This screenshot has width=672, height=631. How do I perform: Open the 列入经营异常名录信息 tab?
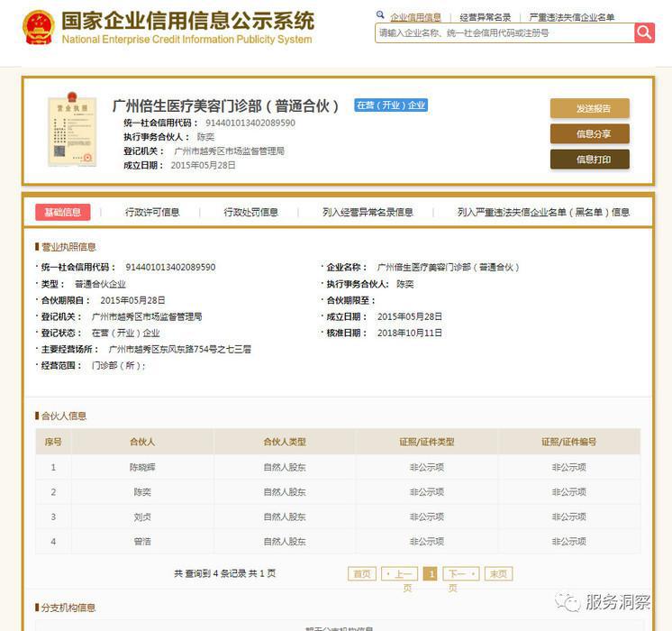coord(368,212)
